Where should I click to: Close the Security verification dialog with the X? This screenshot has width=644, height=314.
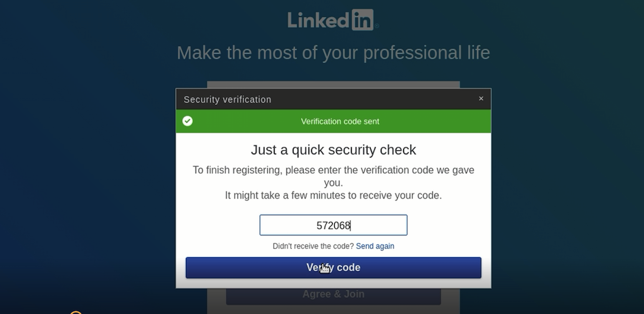pyautogui.click(x=481, y=99)
